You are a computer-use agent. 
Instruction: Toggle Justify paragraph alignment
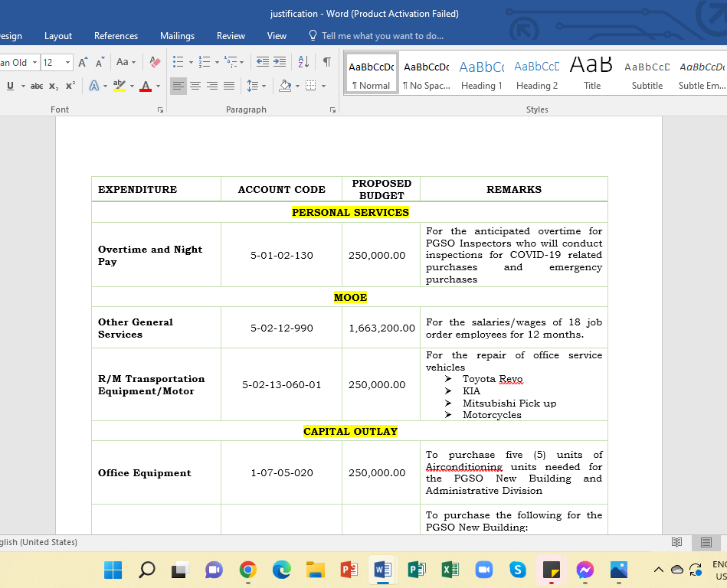tap(229, 86)
